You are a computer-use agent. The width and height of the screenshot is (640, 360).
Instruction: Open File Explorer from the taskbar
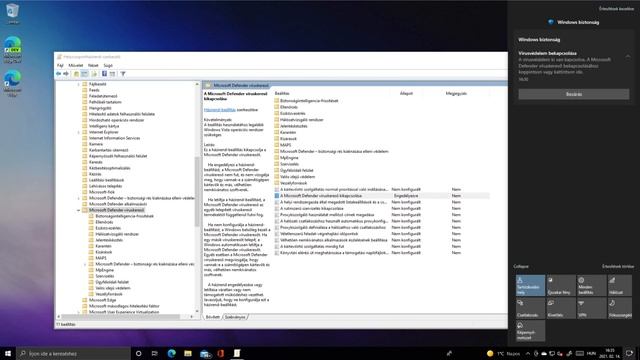pos(188,353)
